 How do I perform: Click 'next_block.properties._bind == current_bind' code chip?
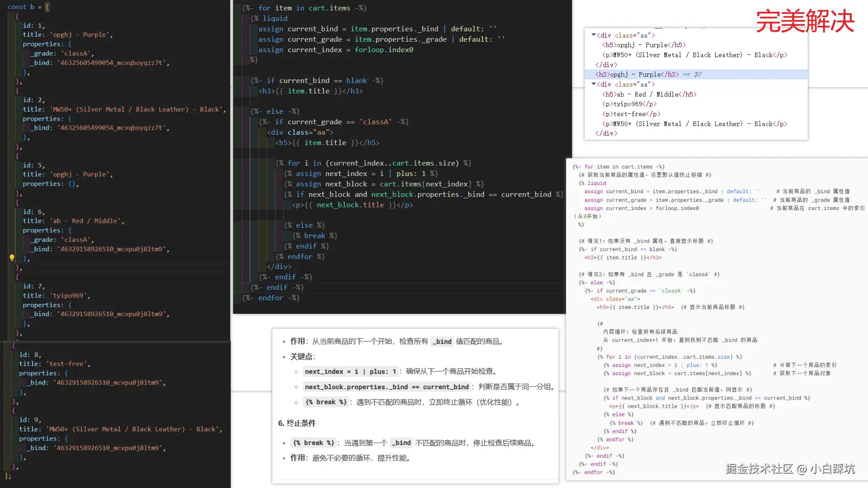coord(387,387)
